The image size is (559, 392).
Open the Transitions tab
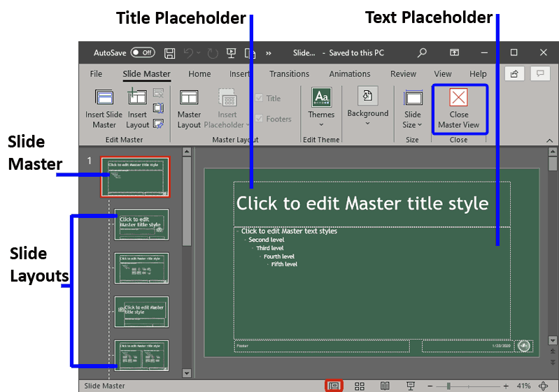pos(289,74)
